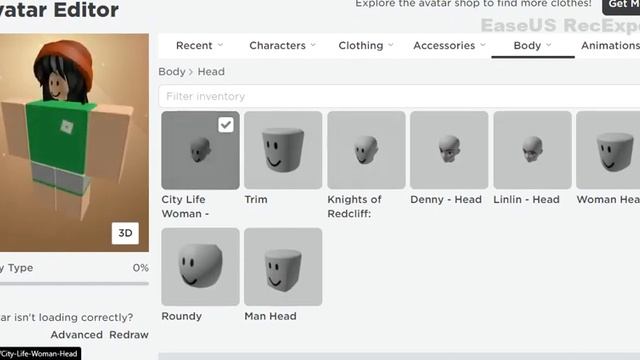640x360 pixels.
Task: Go back to Body in breadcrumb
Action: [172, 72]
